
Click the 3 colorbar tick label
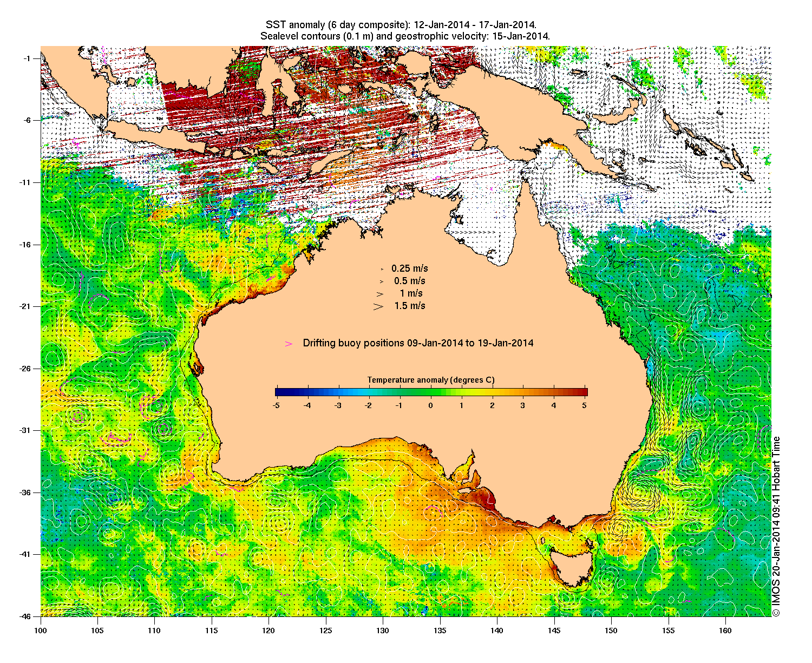pyautogui.click(x=523, y=405)
